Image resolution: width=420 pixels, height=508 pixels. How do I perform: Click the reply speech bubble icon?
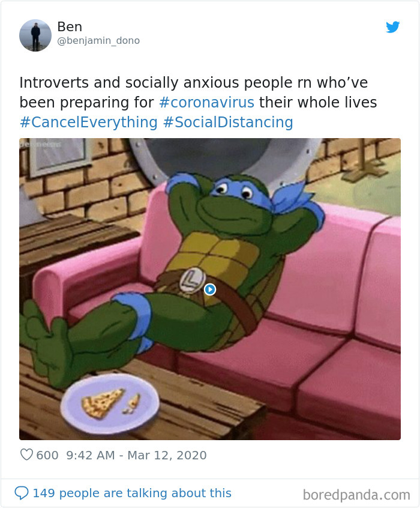click(23, 492)
